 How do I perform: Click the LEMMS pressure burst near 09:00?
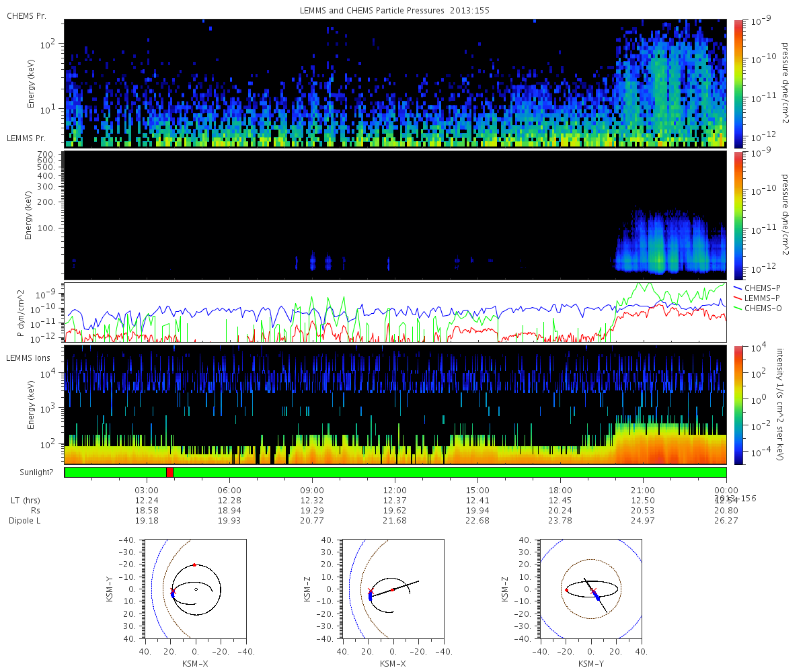tap(313, 261)
